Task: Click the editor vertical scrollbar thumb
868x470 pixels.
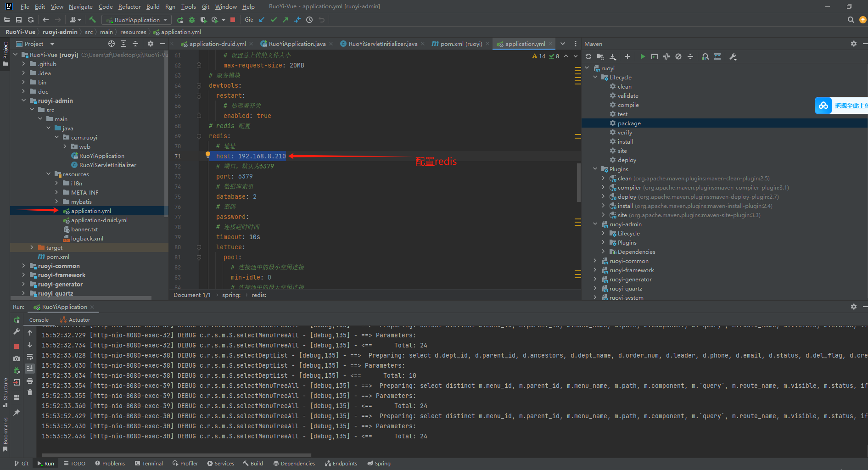Action: click(579, 182)
